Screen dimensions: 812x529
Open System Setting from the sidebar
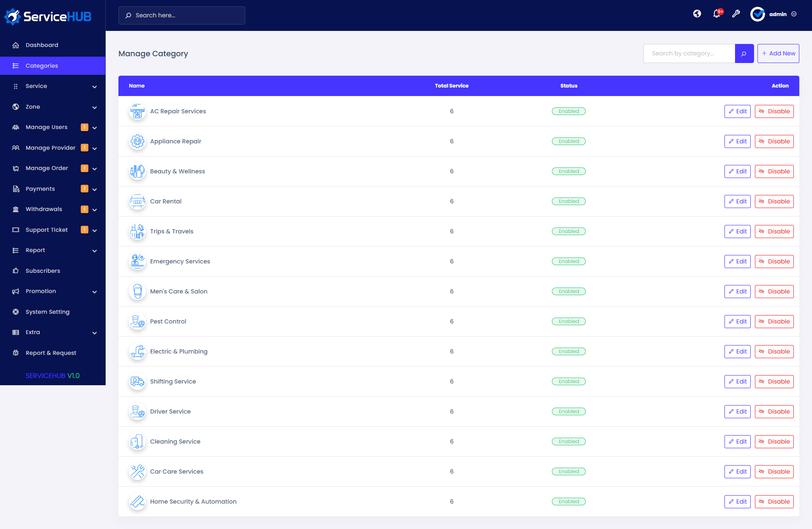click(47, 312)
